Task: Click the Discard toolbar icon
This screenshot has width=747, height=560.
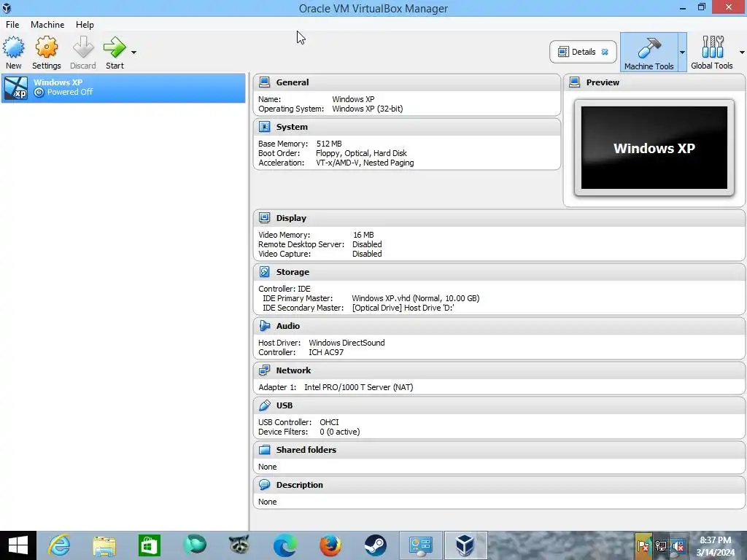Action: [x=83, y=47]
